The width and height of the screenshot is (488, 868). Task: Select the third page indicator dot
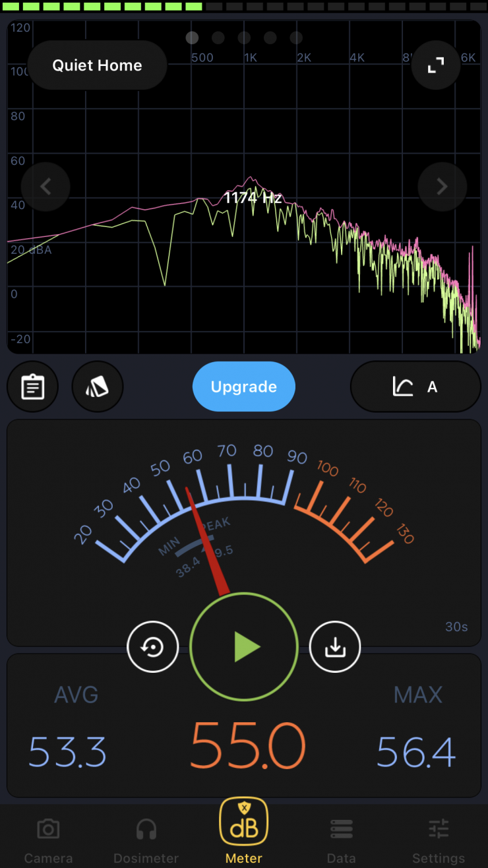click(244, 38)
